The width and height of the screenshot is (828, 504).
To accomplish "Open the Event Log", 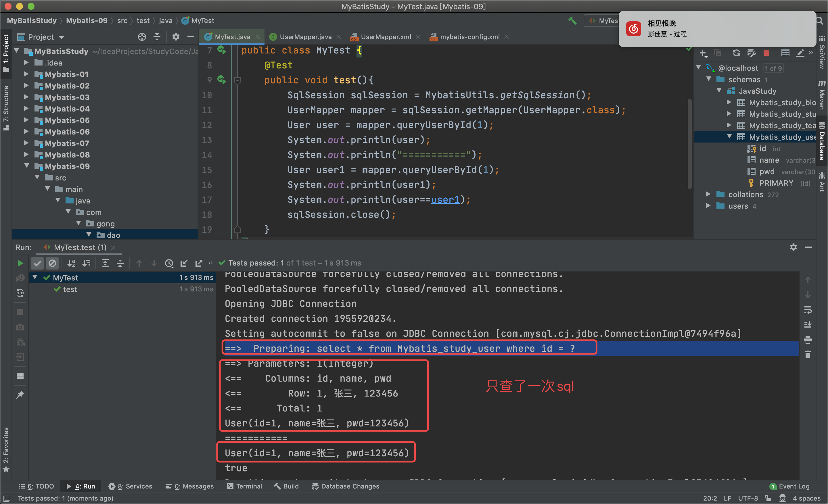I will coord(790,486).
